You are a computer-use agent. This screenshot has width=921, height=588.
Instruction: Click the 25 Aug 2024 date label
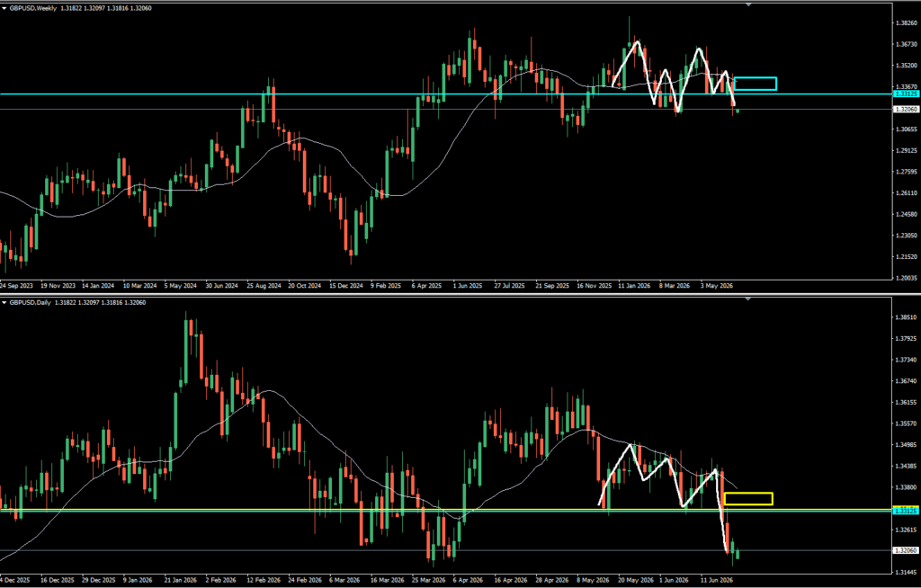(x=264, y=286)
